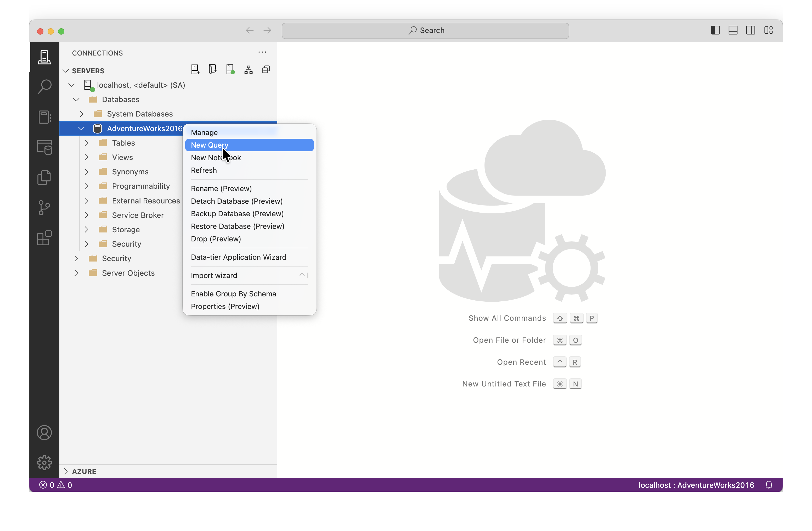Choose Drop (Preview) from the context menu

pyautogui.click(x=249, y=239)
